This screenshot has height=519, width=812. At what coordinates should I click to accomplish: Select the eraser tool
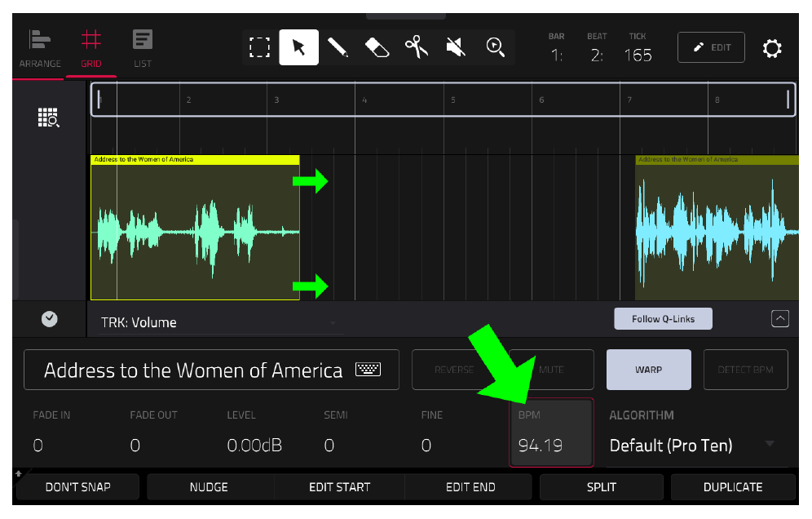click(x=377, y=47)
